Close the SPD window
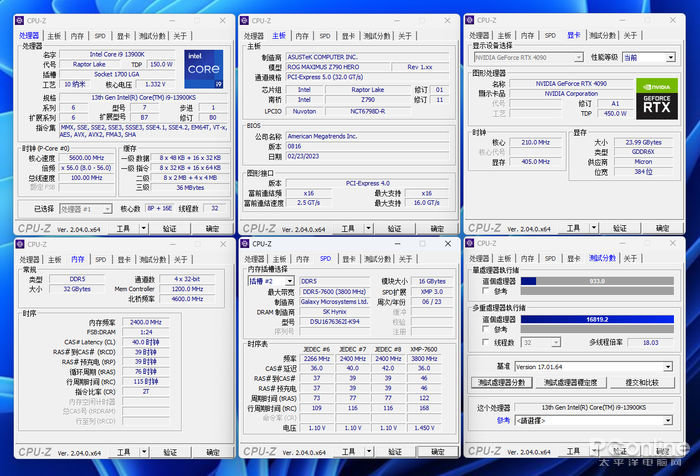 tap(448, 243)
